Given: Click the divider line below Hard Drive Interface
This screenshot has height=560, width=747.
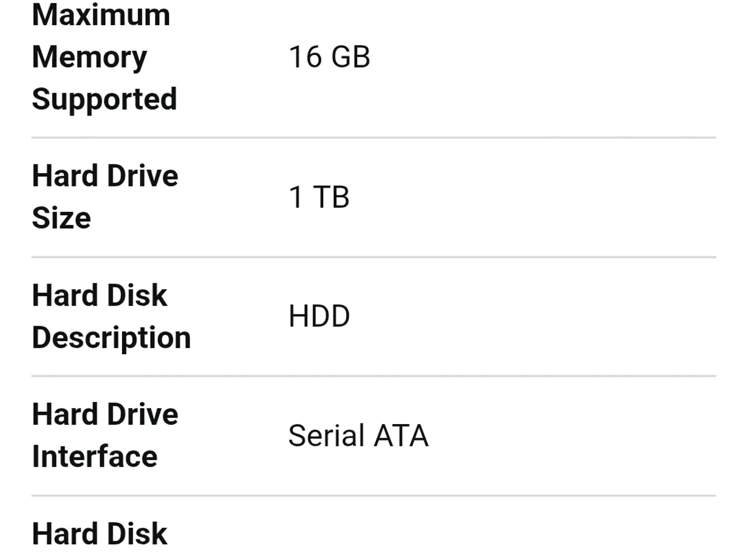Looking at the screenshot, I should 373,496.
